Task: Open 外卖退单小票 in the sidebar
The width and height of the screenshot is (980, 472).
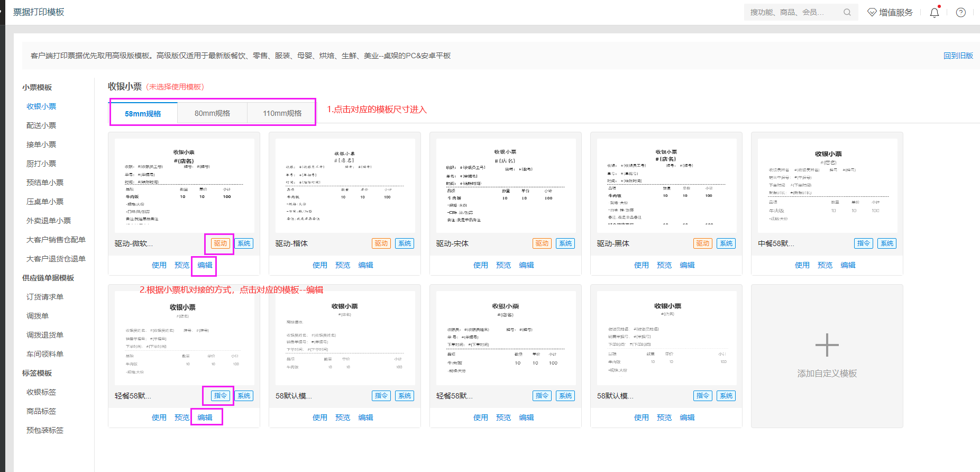Action: pyautogui.click(x=49, y=221)
